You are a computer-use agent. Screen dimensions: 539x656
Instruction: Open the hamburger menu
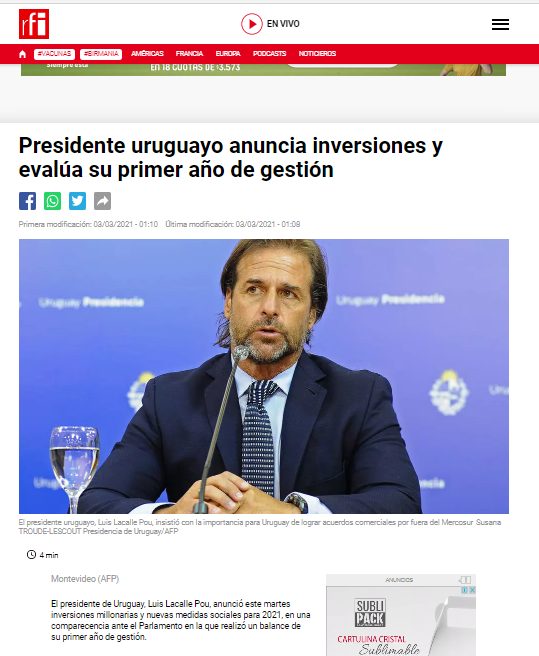pos(500,24)
